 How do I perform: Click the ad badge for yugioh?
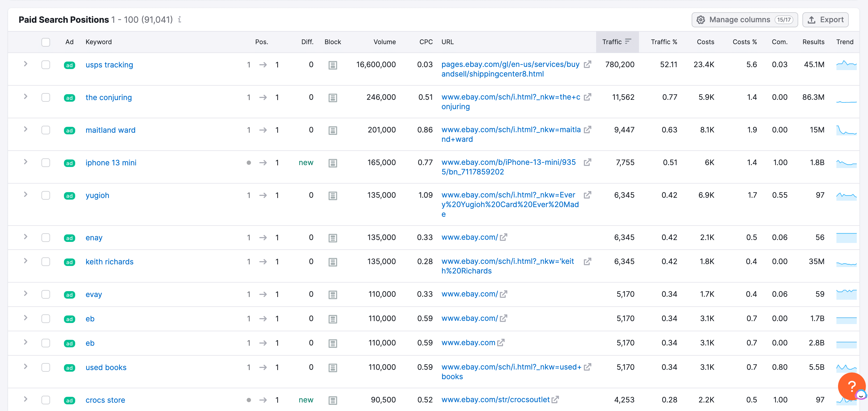(69, 196)
